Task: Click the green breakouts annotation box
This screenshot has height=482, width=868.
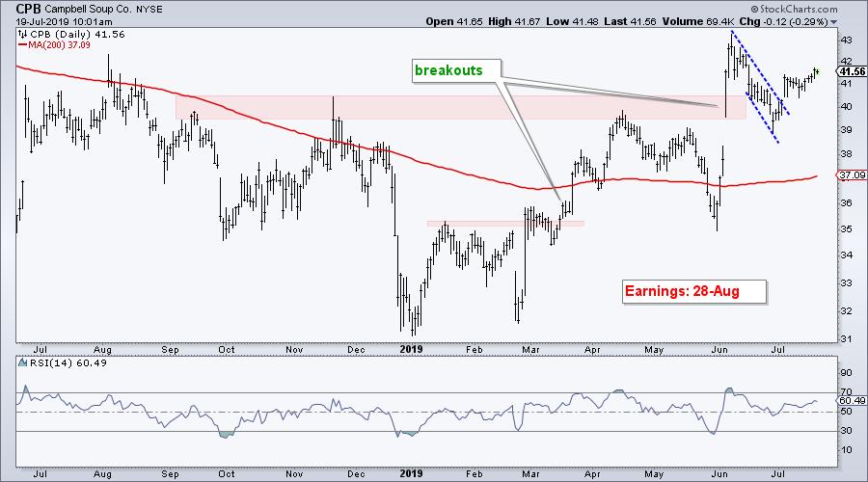Action: 457,70
